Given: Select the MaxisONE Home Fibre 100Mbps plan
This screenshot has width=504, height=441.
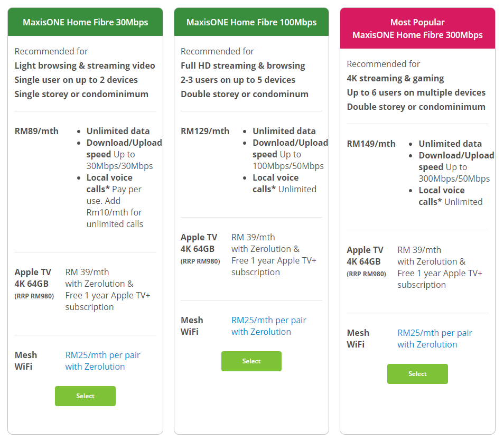Looking at the screenshot, I should pos(251,361).
